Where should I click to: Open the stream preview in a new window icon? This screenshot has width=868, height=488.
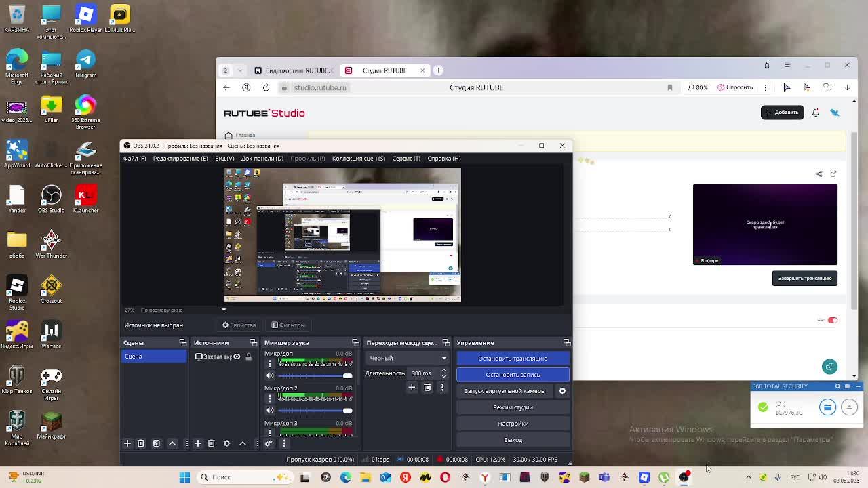click(833, 174)
